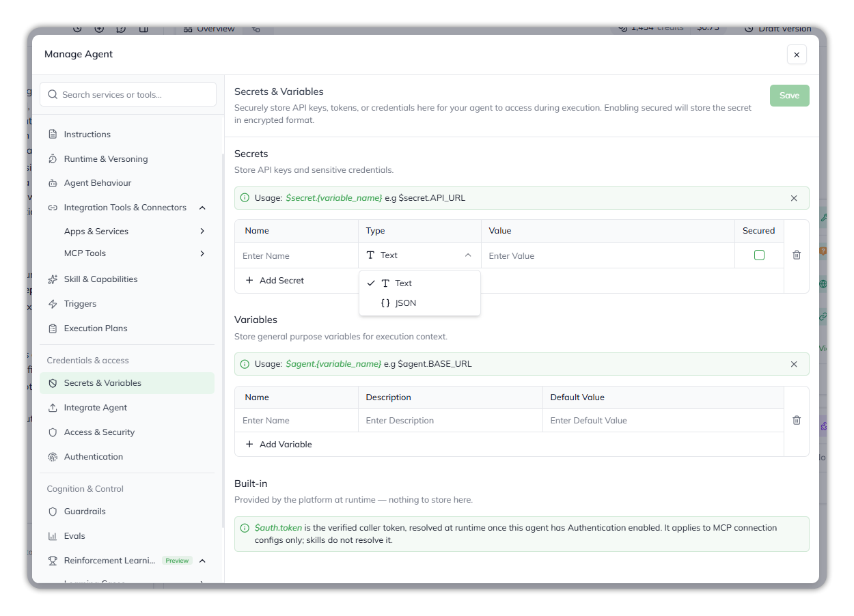The width and height of the screenshot is (854, 616).
Task: Click the Access & Security shield icon
Action: pyautogui.click(x=53, y=432)
